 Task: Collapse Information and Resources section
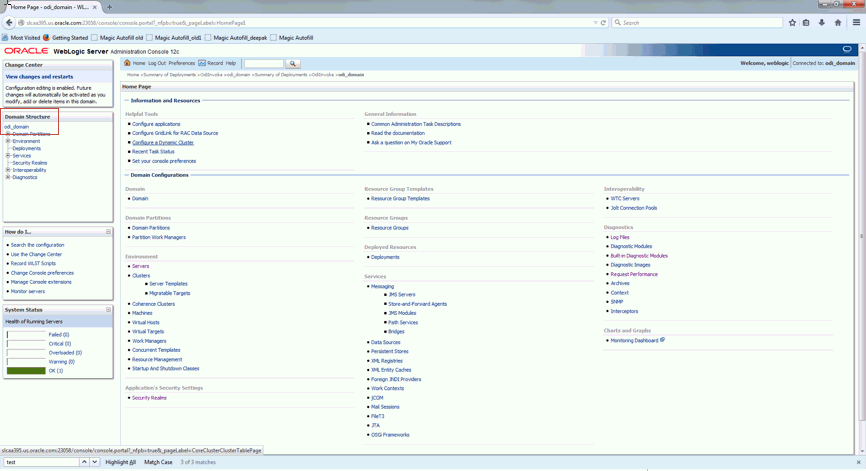(x=126, y=100)
